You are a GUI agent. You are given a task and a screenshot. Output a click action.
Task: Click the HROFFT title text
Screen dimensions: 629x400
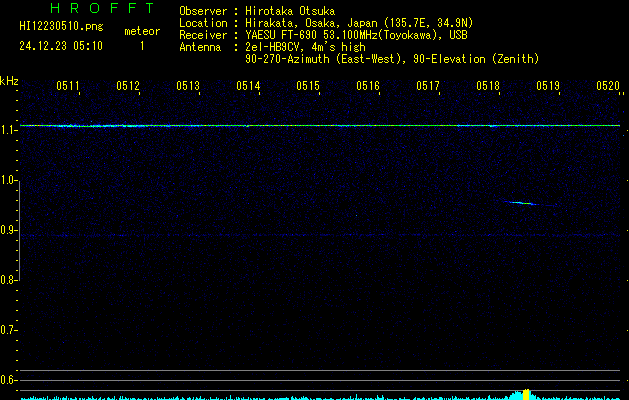click(102, 8)
